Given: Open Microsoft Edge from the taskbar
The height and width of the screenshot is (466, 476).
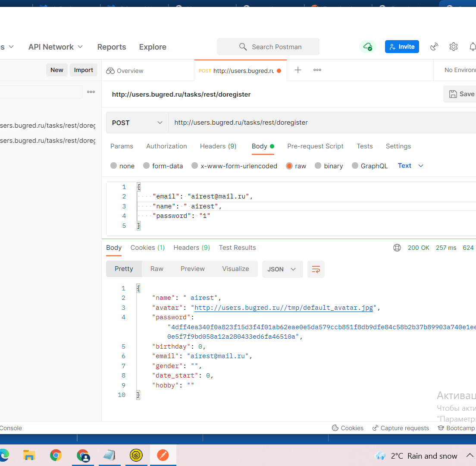Looking at the screenshot, I should click(x=4, y=455).
